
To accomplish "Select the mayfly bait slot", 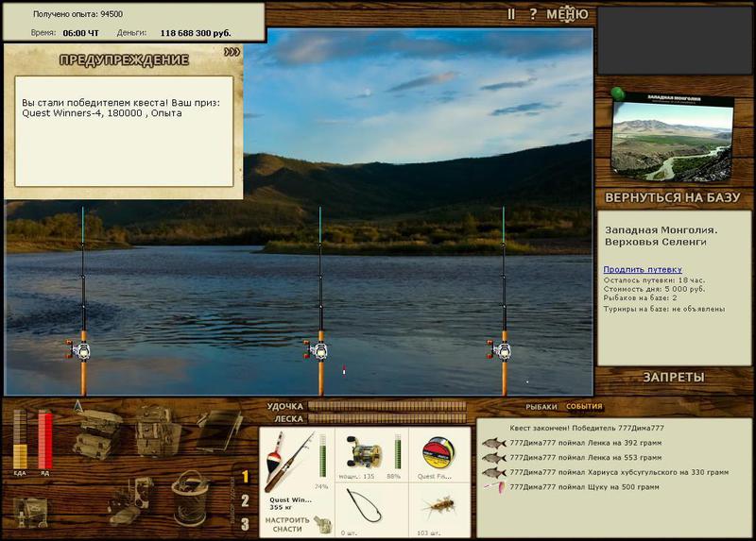I will tap(438, 511).
